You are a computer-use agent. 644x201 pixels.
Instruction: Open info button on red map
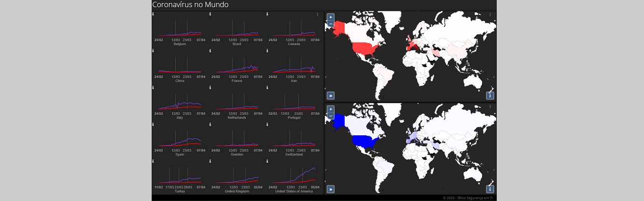[490, 96]
